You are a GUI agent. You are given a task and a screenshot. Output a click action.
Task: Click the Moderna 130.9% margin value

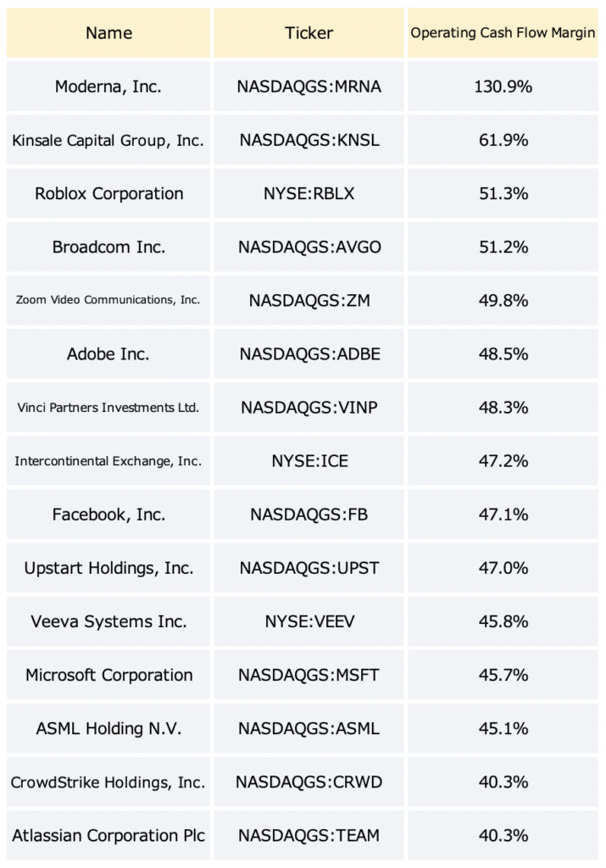(x=503, y=86)
